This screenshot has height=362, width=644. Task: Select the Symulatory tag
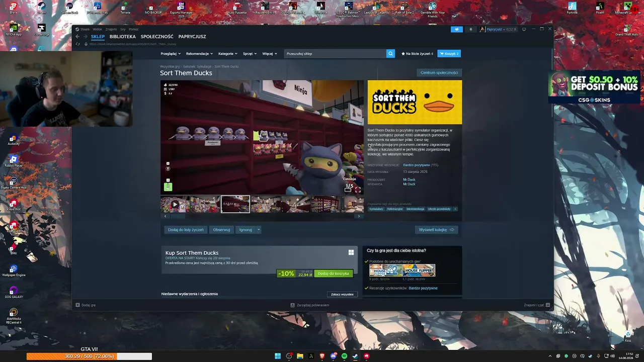pyautogui.click(x=376, y=209)
